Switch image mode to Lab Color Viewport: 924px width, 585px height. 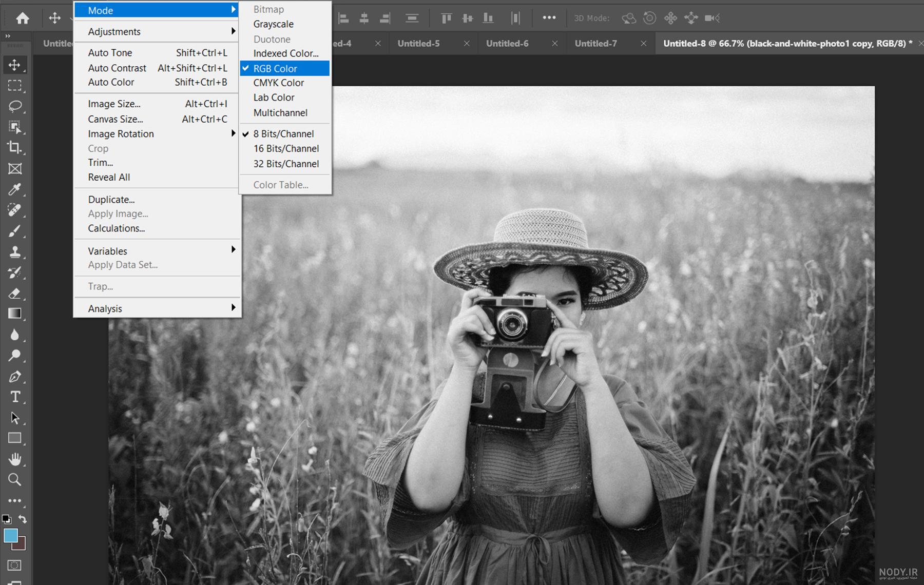click(284, 98)
